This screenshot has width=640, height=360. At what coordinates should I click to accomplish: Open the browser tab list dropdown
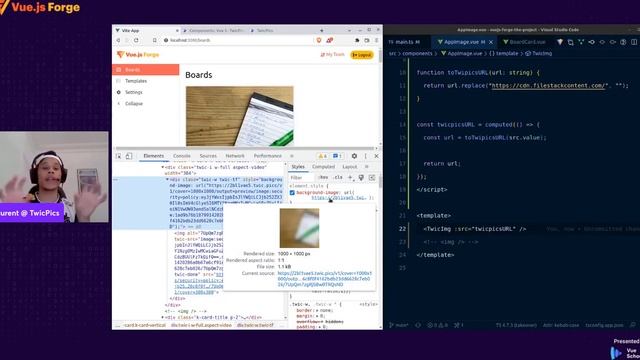point(349,30)
